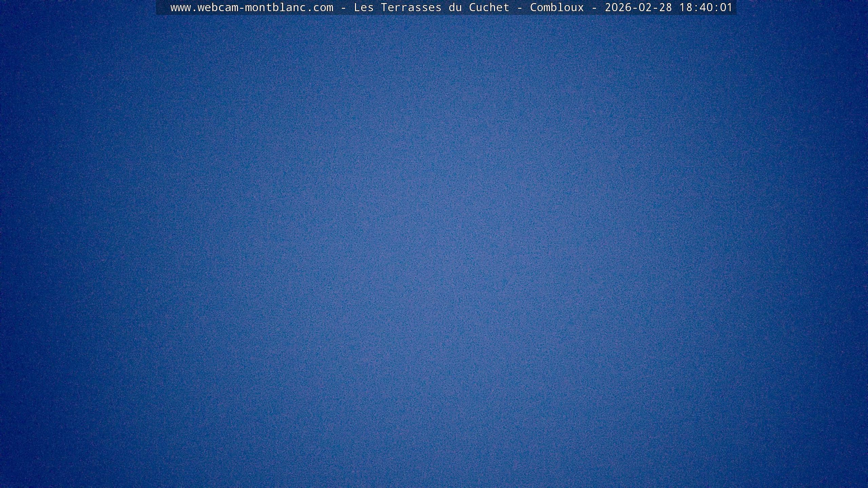
Task: Click the center of the blue webcam image
Action: click(434, 251)
